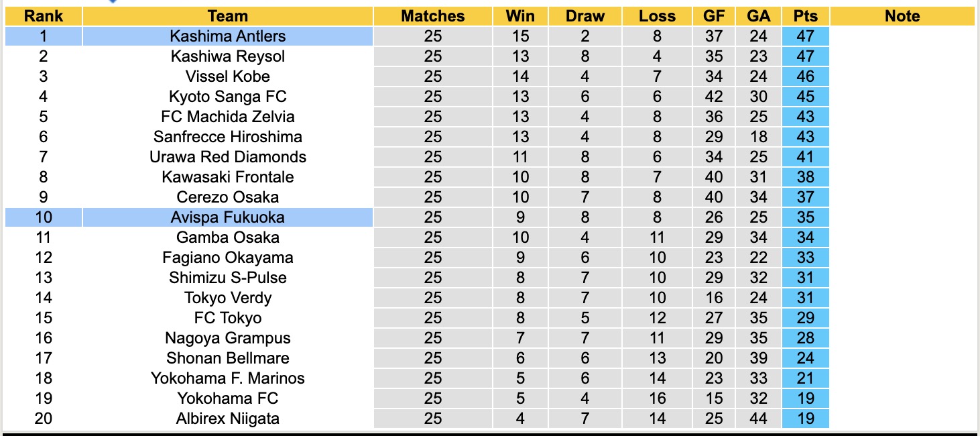Click Albirex Niigata's 19 points cell

[805, 419]
